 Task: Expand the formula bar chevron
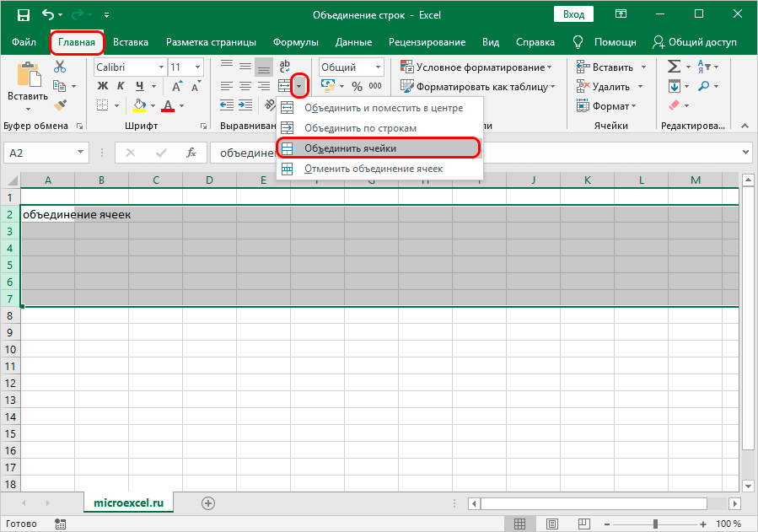click(x=745, y=153)
